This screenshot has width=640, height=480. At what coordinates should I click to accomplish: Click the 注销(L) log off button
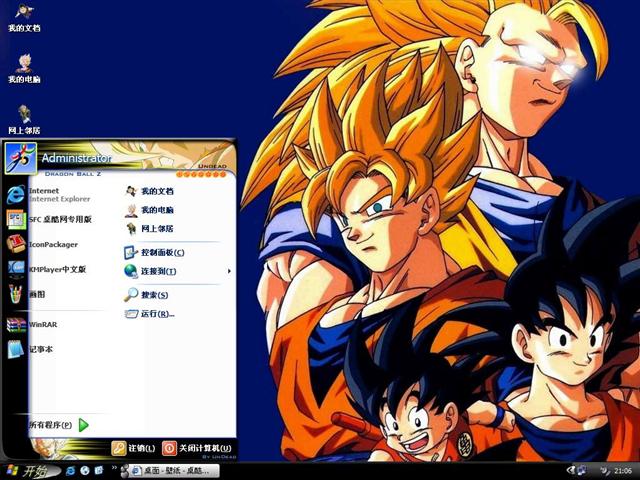tap(133, 448)
